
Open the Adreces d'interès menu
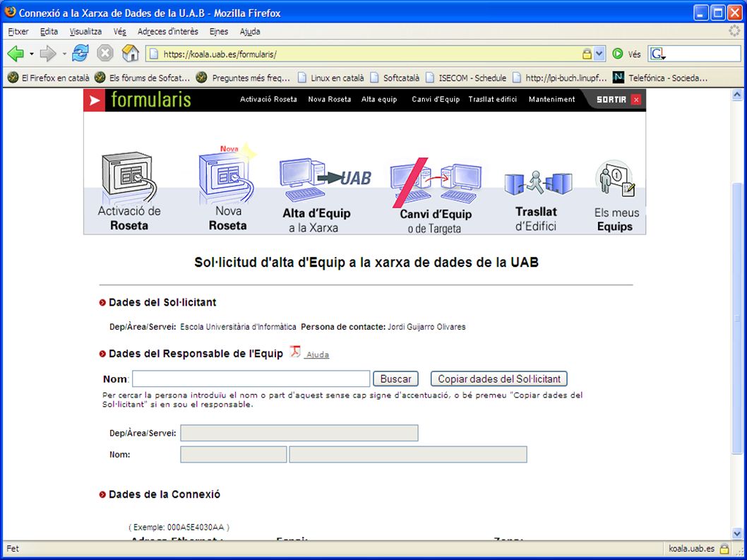[x=168, y=32]
